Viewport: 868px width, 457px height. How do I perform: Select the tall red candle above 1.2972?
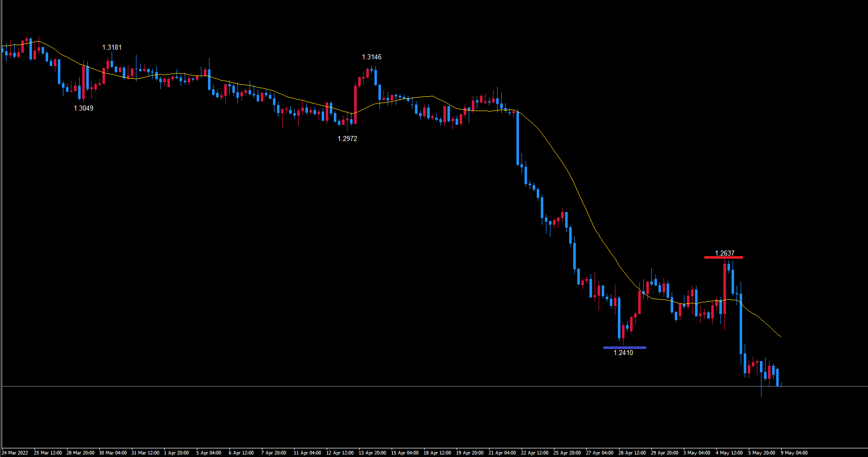(355, 104)
